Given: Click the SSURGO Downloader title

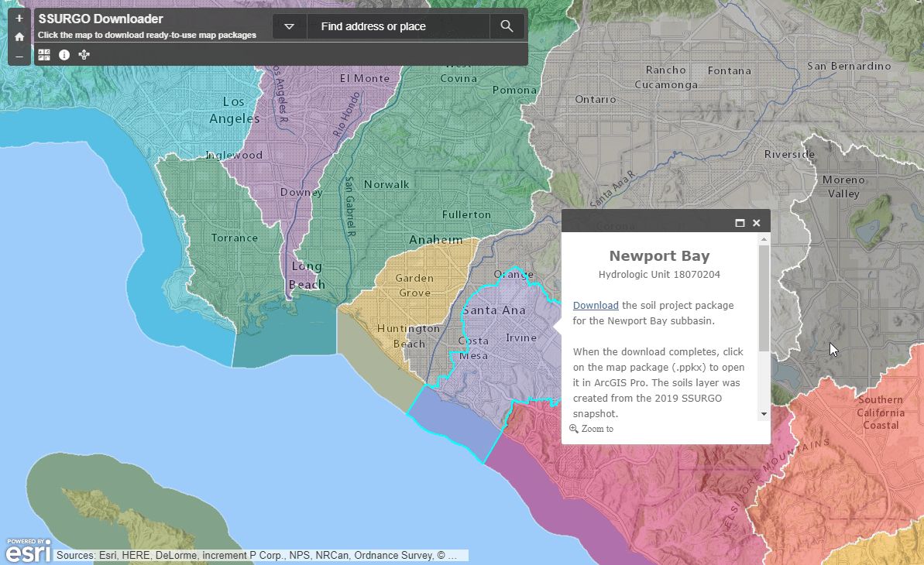Looking at the screenshot, I should coord(101,19).
